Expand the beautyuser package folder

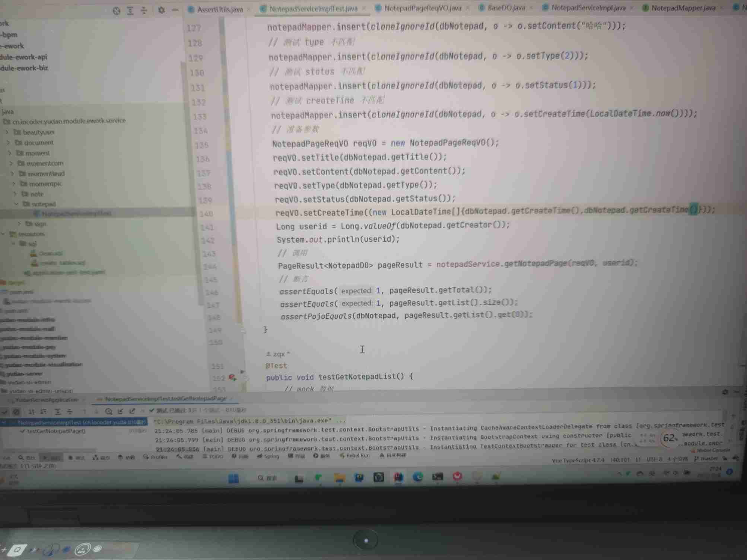coord(7,132)
